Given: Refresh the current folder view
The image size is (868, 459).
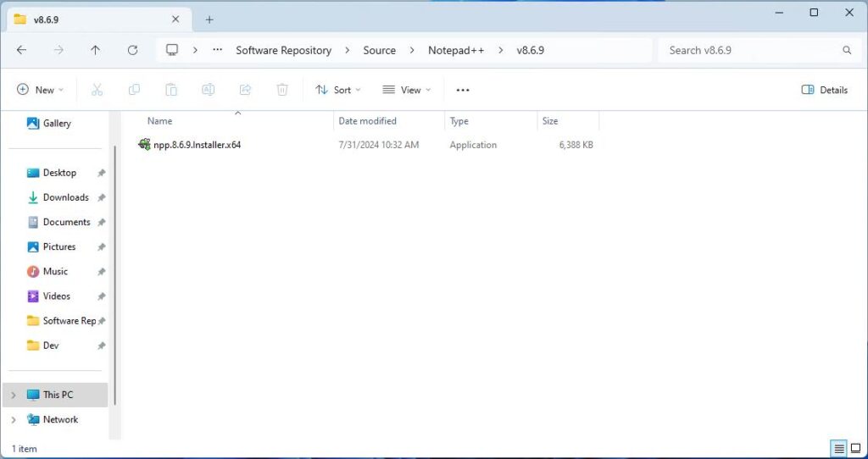Looking at the screenshot, I should tap(132, 50).
